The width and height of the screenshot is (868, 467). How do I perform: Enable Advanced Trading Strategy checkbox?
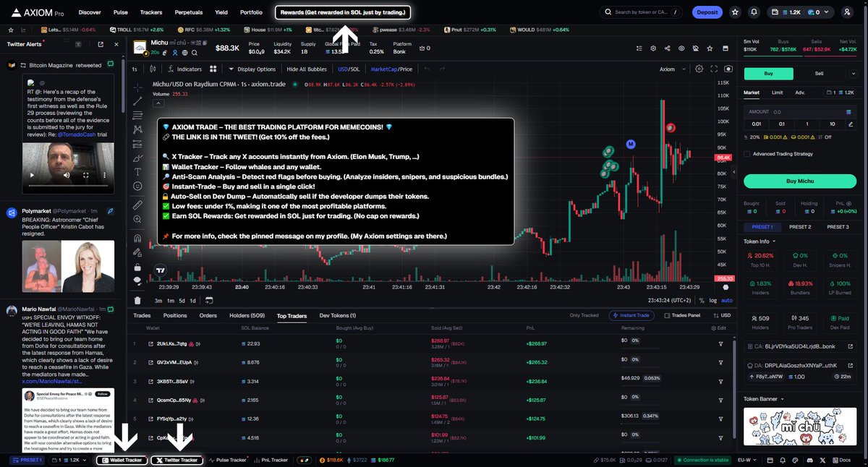pos(746,153)
